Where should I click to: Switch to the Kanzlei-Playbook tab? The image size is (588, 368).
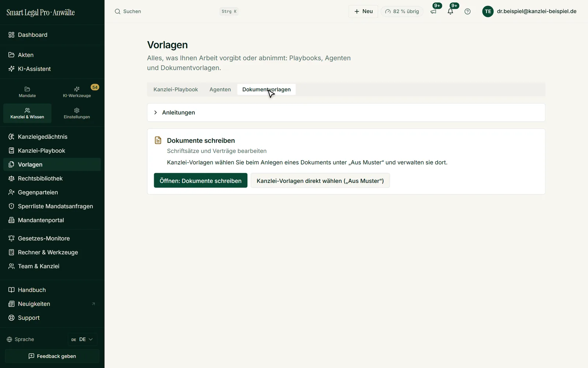click(x=176, y=89)
